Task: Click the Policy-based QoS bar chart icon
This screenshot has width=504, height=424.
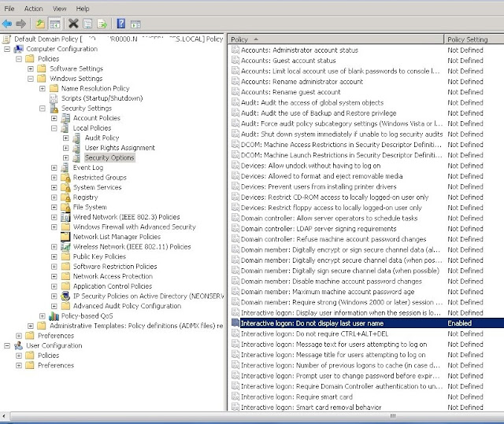Action: tap(54, 316)
